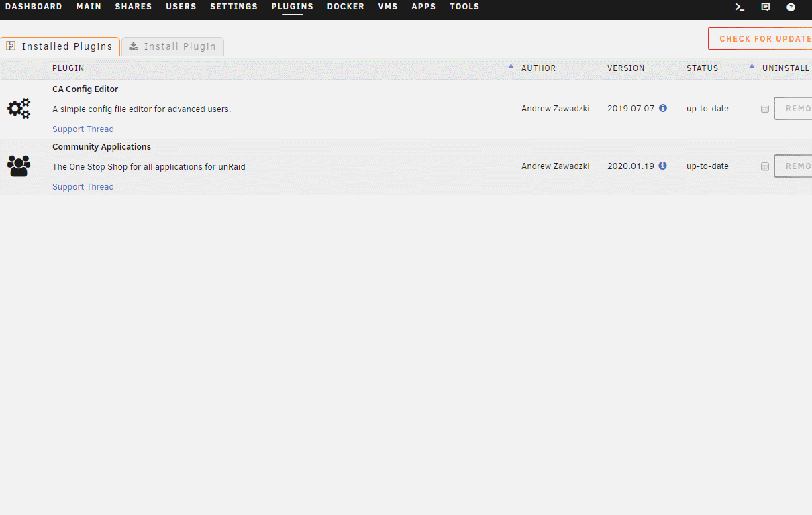812x515 pixels.
Task: Open the help question mark icon
Action: (791, 7)
